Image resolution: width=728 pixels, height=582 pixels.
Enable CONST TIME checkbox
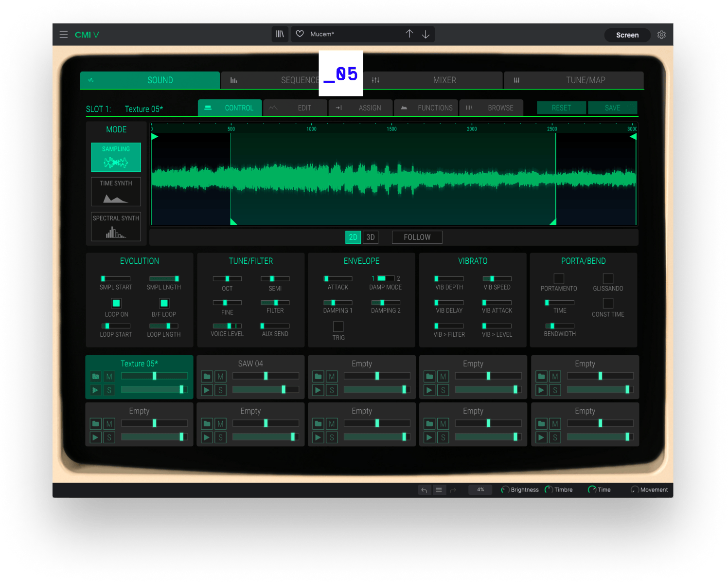[x=608, y=303]
